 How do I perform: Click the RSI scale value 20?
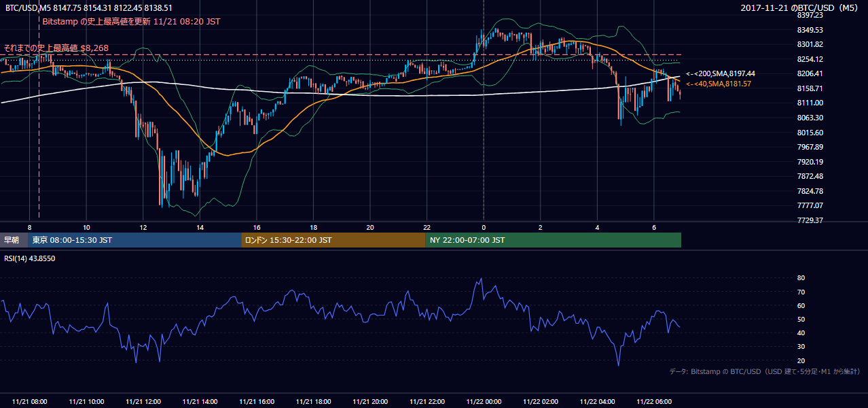801,360
